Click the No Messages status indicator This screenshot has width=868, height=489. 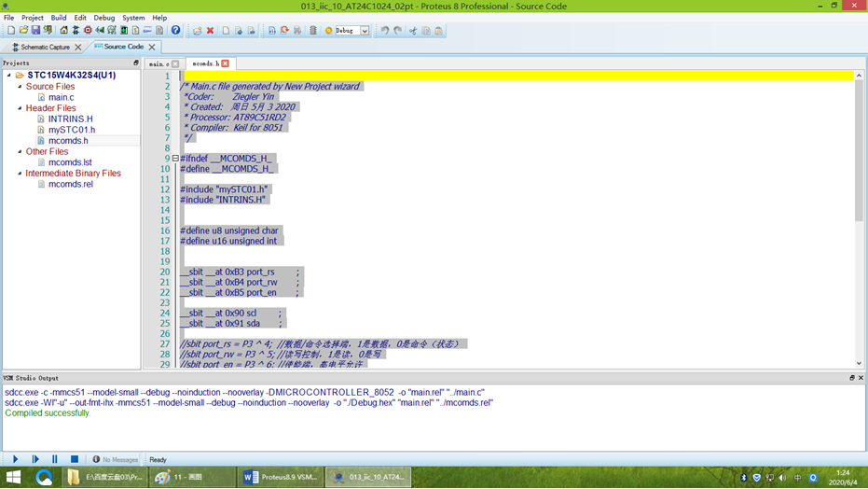[116, 460]
